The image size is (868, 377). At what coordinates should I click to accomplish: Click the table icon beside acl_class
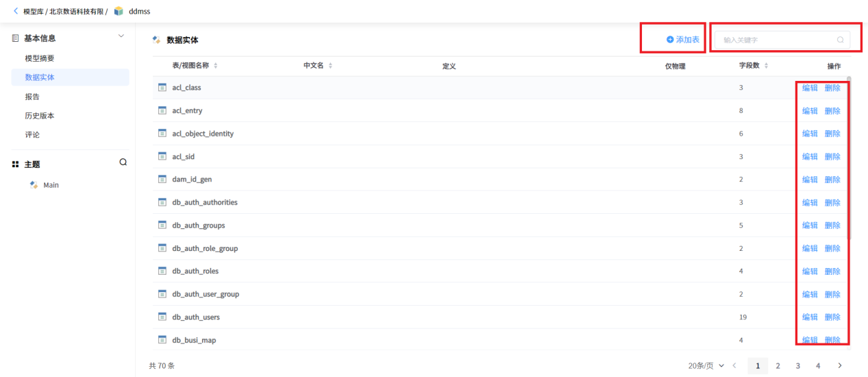pyautogui.click(x=162, y=87)
